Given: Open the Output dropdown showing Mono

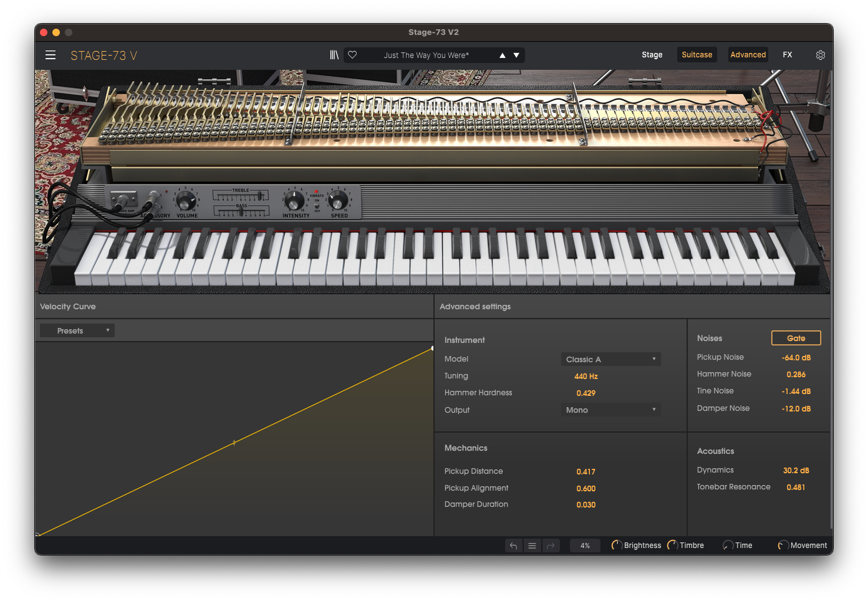Looking at the screenshot, I should pyautogui.click(x=611, y=410).
